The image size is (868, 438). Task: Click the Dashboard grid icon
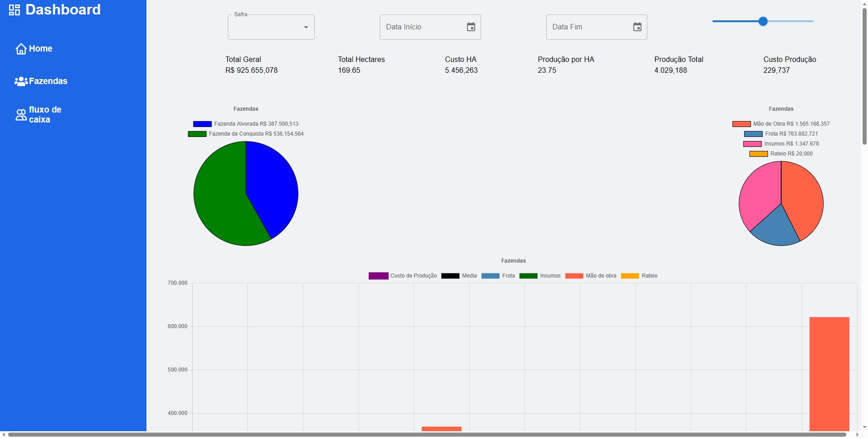pos(14,10)
